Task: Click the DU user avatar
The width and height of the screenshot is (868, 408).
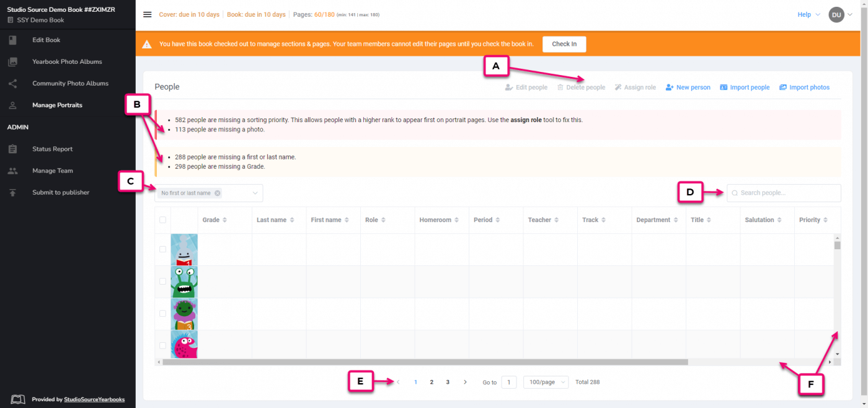Action: pyautogui.click(x=836, y=15)
